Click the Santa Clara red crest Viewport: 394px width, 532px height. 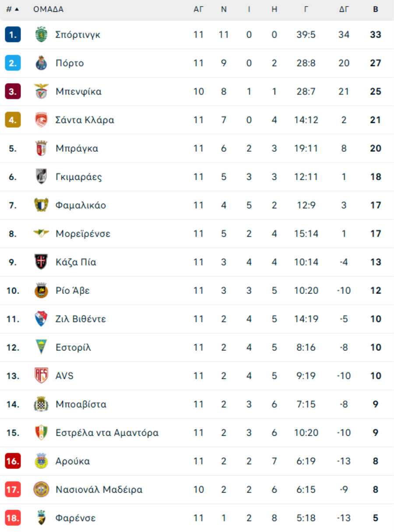click(41, 120)
